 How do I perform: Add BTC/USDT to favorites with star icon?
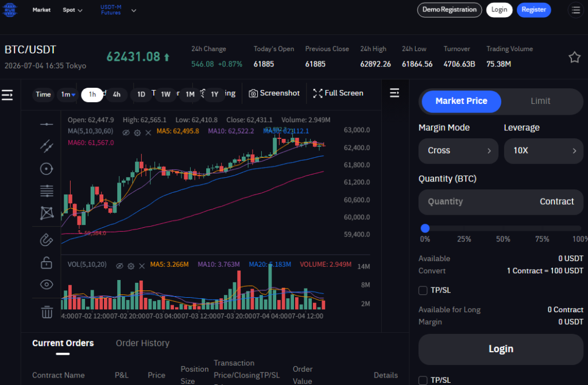574,57
